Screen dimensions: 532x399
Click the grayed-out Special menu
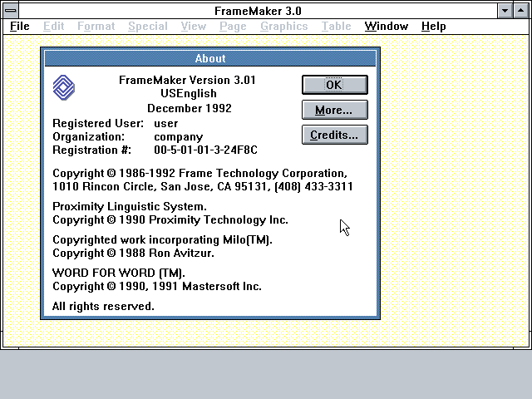coord(148,26)
